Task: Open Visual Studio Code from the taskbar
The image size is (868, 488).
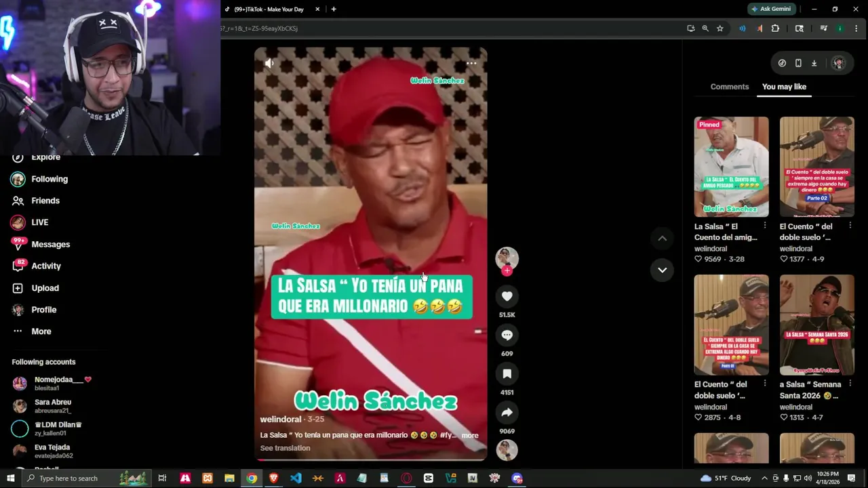Action: 296,479
